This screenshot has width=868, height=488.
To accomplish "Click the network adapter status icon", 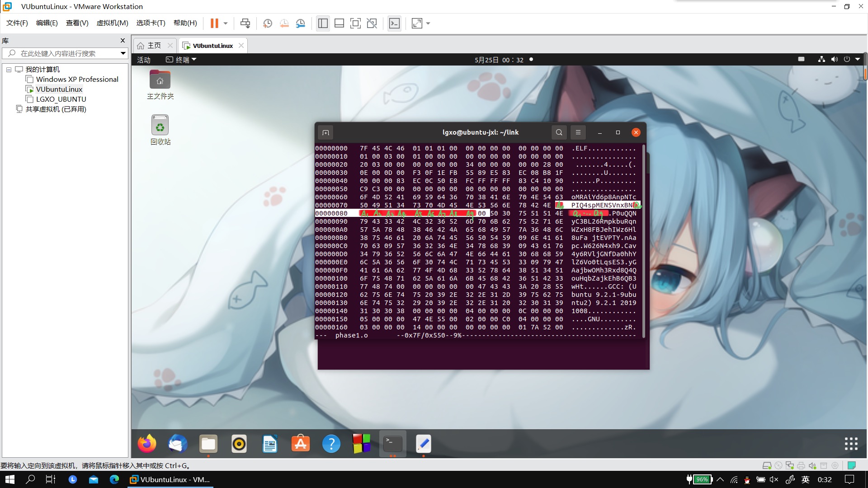I will pos(790,465).
